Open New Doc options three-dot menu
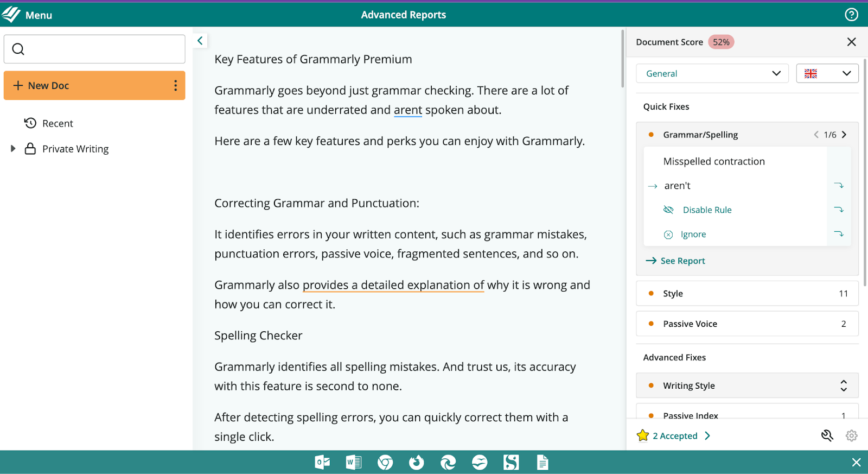The image size is (868, 474). pyautogui.click(x=175, y=85)
